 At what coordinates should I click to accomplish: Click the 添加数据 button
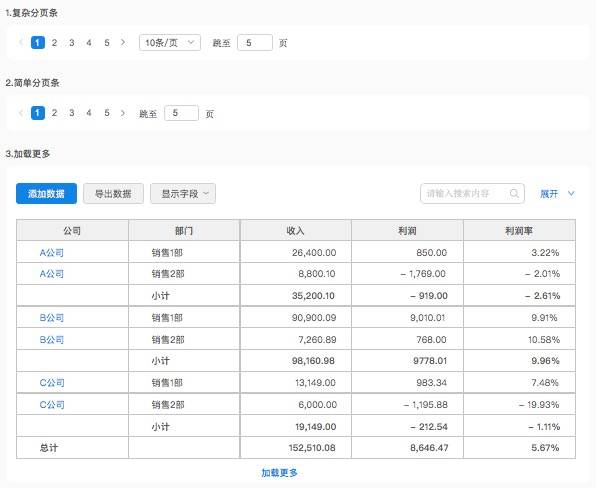point(46,194)
